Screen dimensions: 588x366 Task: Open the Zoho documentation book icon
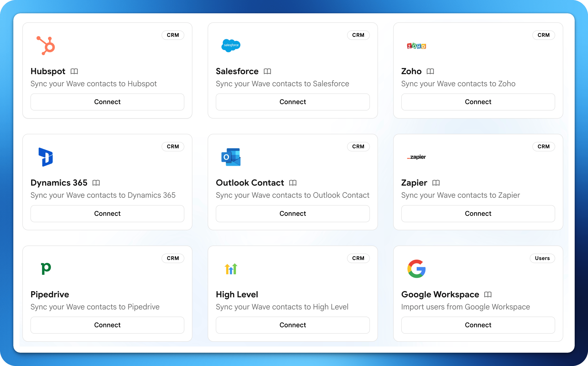[x=430, y=71]
